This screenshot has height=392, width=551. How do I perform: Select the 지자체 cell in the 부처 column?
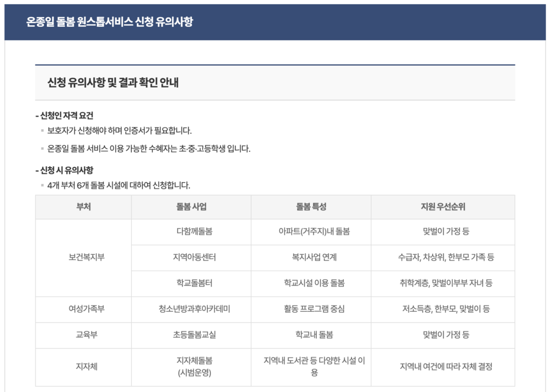point(83,367)
